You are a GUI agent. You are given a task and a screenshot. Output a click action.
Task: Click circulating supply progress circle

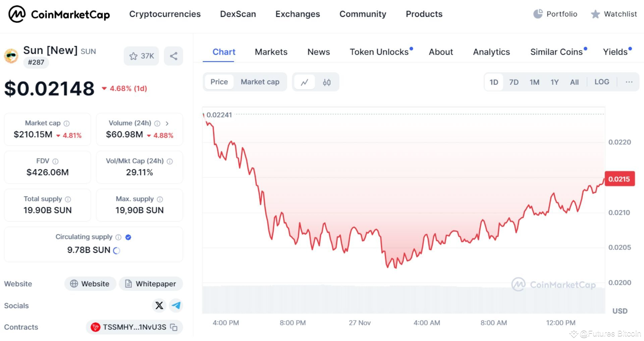tap(116, 250)
